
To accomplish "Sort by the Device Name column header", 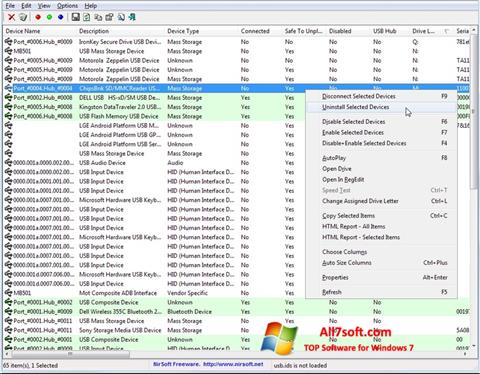I will [x=40, y=31].
